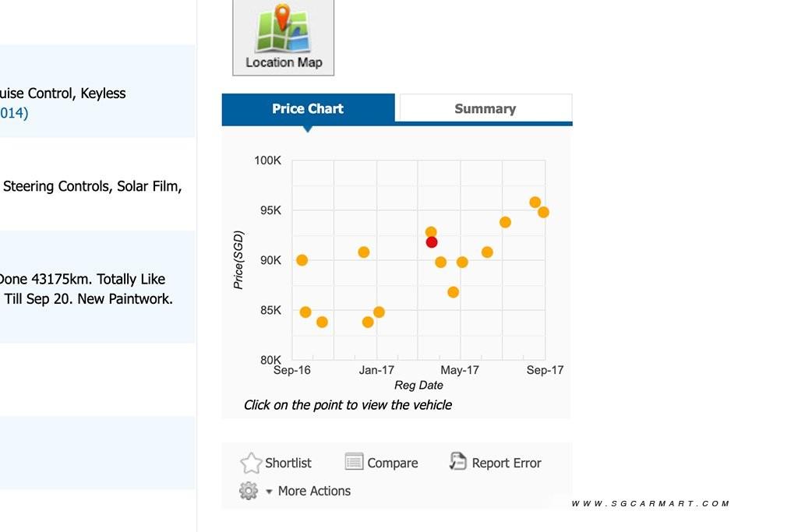Click the Compare text link
This screenshot has height=532, width=798.
click(x=392, y=463)
